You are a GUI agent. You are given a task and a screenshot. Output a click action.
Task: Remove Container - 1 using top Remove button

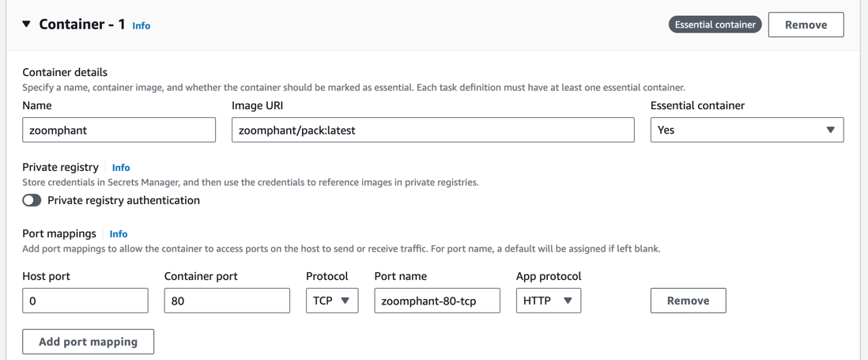pos(805,25)
